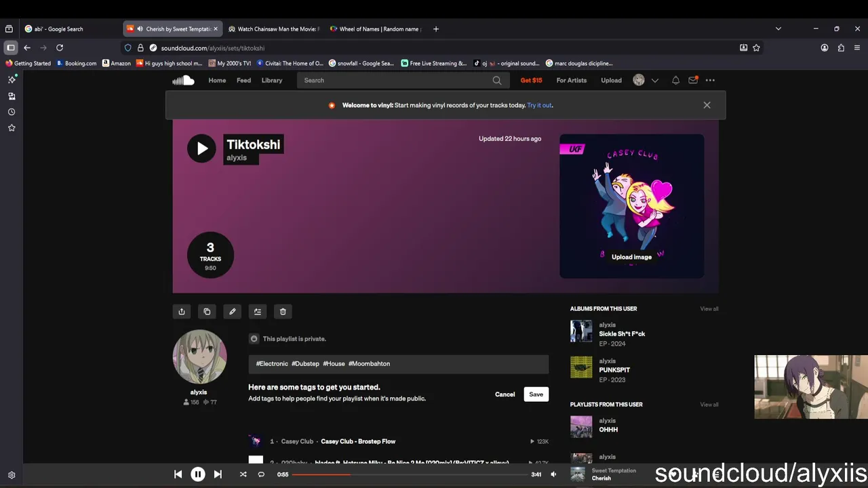The width and height of the screenshot is (868, 488).
Task: Open the sidebar settings gear
Action: pyautogui.click(x=12, y=475)
